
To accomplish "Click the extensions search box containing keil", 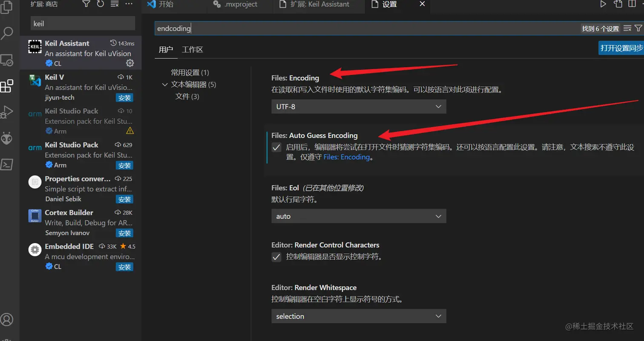I will point(83,23).
